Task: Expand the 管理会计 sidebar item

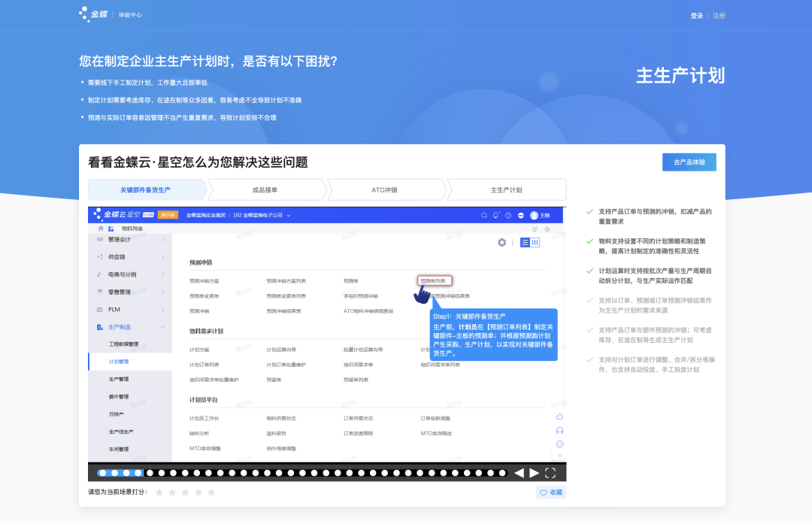Action: tap(131, 239)
